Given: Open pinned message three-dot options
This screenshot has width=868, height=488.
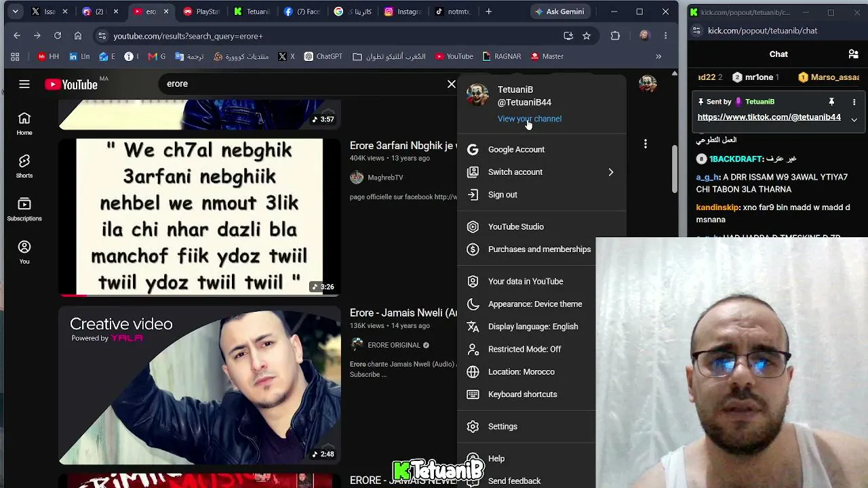Looking at the screenshot, I should click(x=854, y=102).
